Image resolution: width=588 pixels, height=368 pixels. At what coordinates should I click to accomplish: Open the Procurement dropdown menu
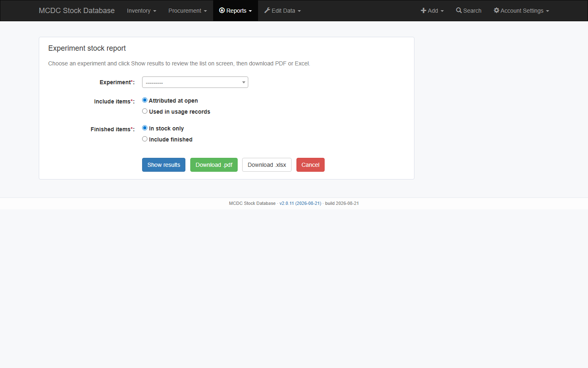click(x=187, y=11)
